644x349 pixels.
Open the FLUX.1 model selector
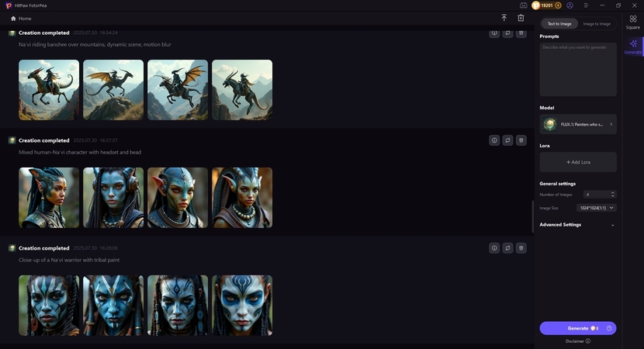tap(578, 124)
